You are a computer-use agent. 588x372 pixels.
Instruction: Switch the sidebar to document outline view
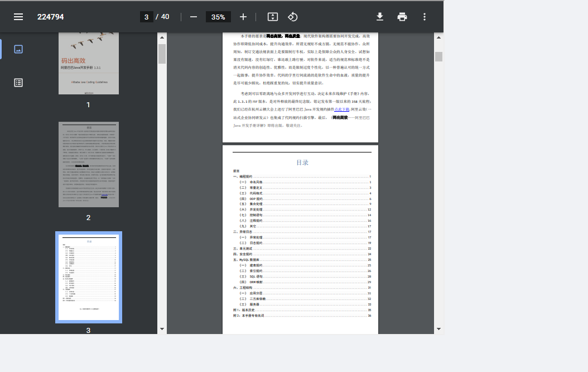tap(18, 83)
